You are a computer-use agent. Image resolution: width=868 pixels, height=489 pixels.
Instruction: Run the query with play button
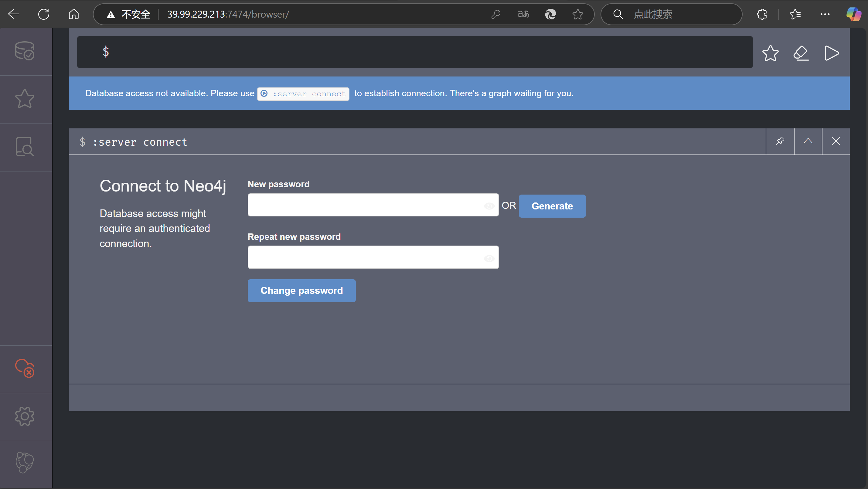coord(831,53)
